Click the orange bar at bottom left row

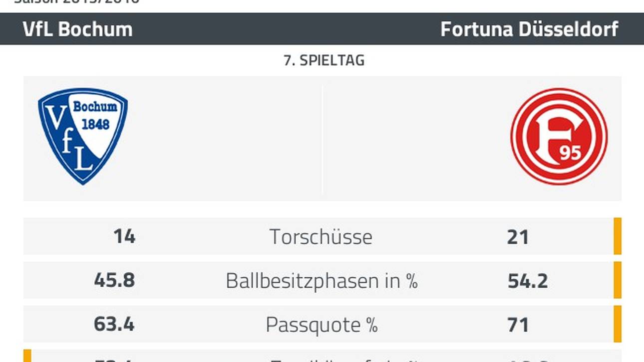click(27, 356)
